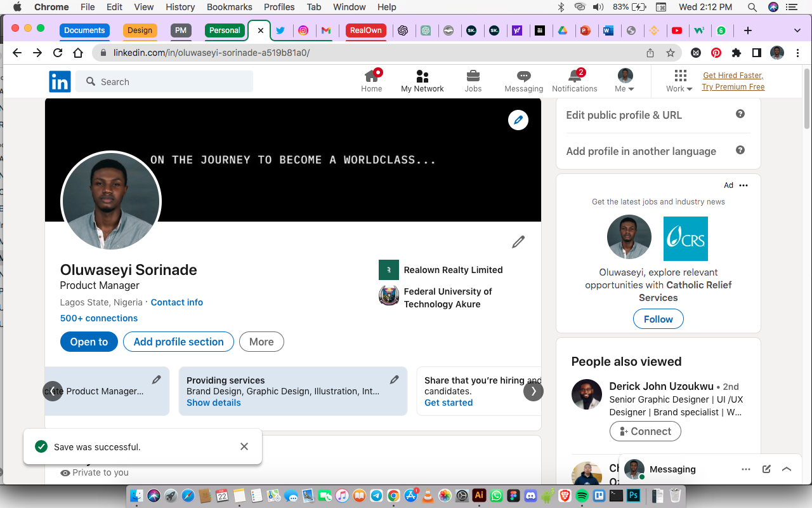The width and height of the screenshot is (812, 508).
Task: Expand the Messaging panel chevron
Action: 787,469
